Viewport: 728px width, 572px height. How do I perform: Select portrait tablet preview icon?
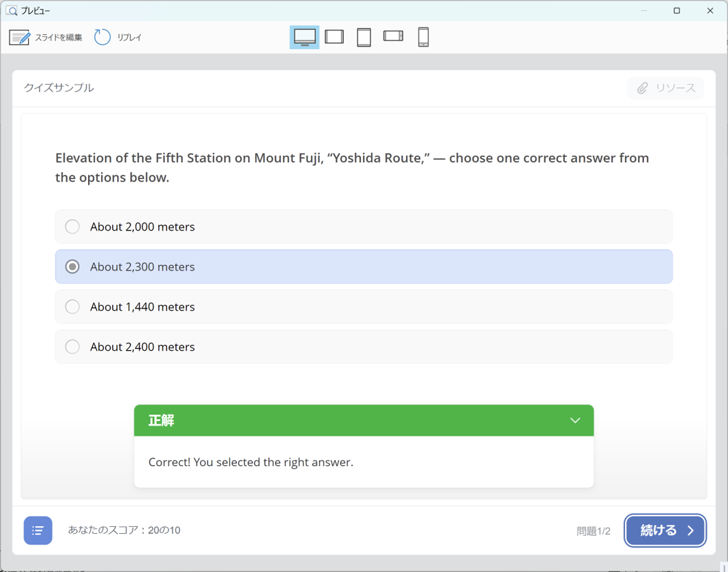point(364,37)
